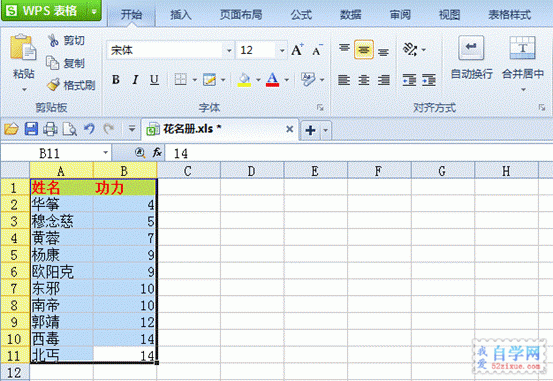Toggle middle vertical alignment

[364, 50]
